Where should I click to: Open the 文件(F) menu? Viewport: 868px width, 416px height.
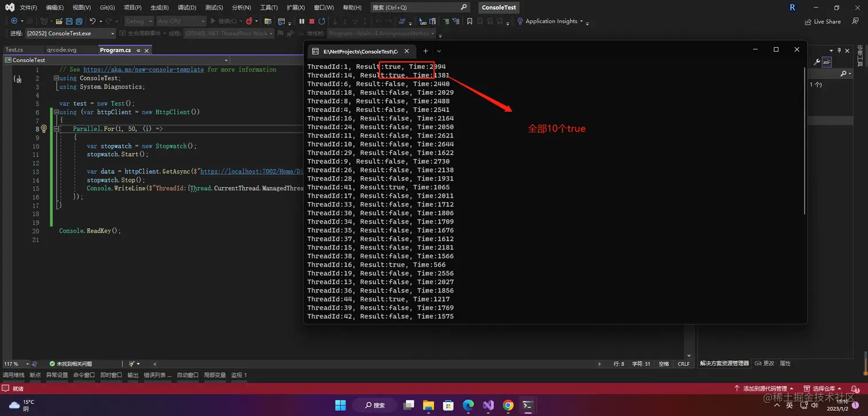(28, 7)
